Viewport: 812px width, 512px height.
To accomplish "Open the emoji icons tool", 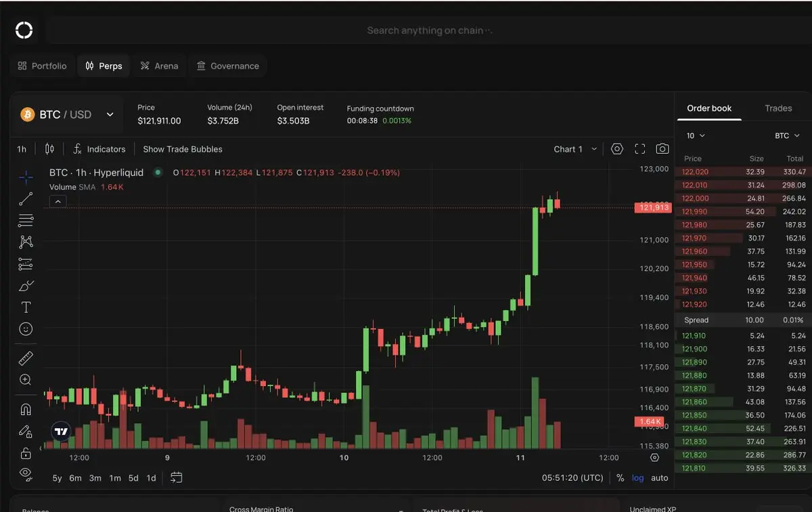I will (26, 329).
